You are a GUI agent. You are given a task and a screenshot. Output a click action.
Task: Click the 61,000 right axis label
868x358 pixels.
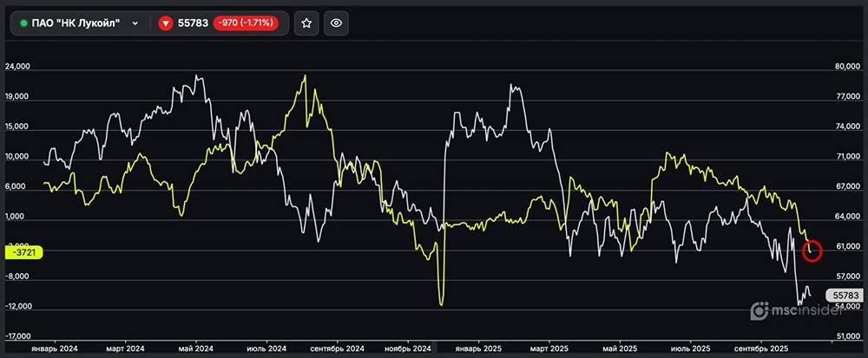[x=847, y=247]
